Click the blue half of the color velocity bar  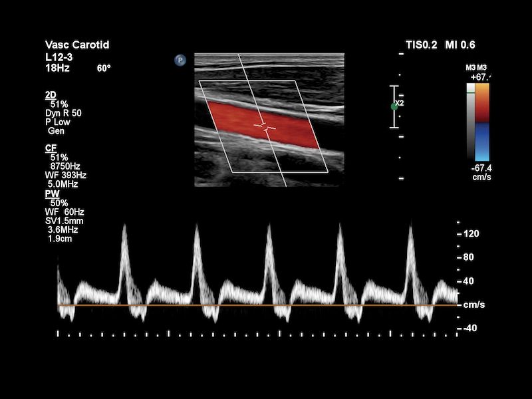tap(481, 142)
